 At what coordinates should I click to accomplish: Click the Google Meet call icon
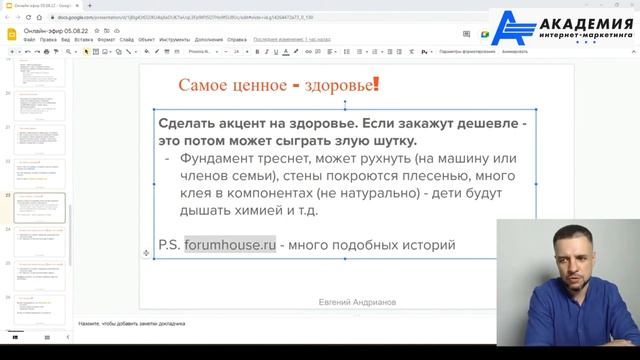point(484,34)
